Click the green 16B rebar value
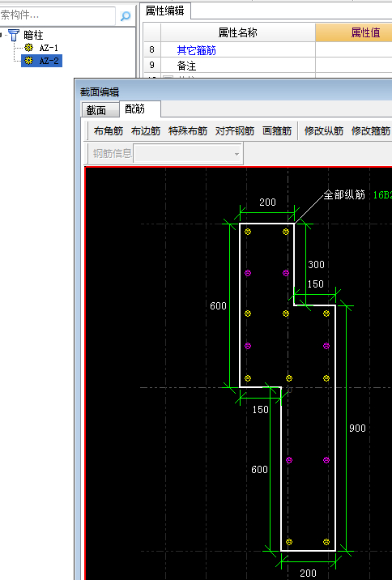The width and height of the screenshot is (392, 580). click(382, 195)
